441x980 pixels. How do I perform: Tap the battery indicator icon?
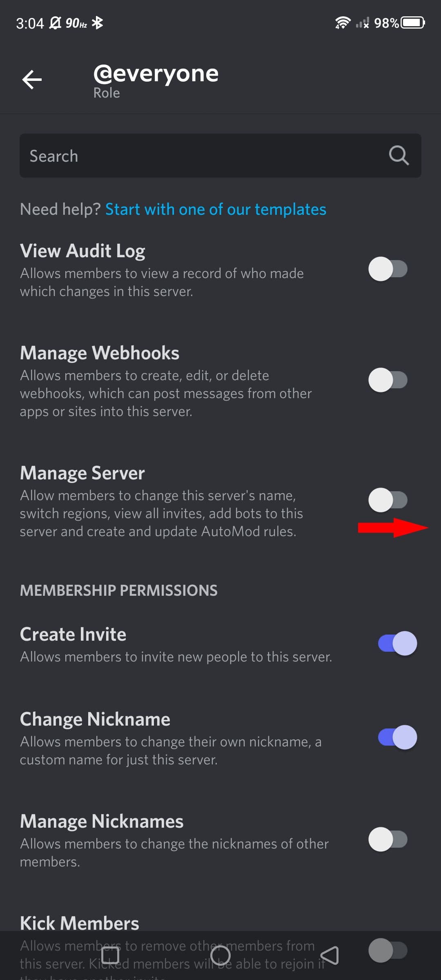click(x=413, y=22)
